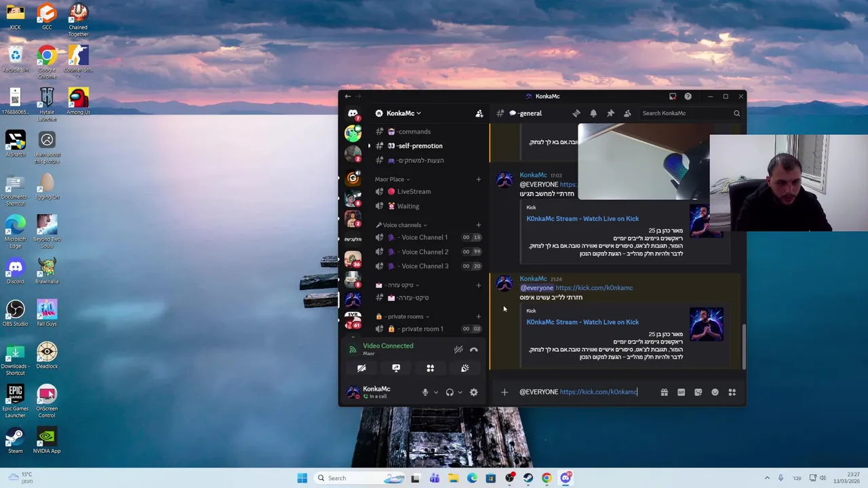
Task: Click KonkaMc username on 21:24 message
Action: [x=533, y=279]
